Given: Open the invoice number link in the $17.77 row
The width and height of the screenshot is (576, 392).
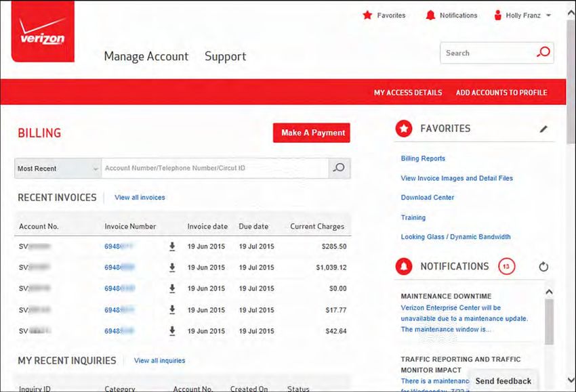Looking at the screenshot, I should [119, 310].
